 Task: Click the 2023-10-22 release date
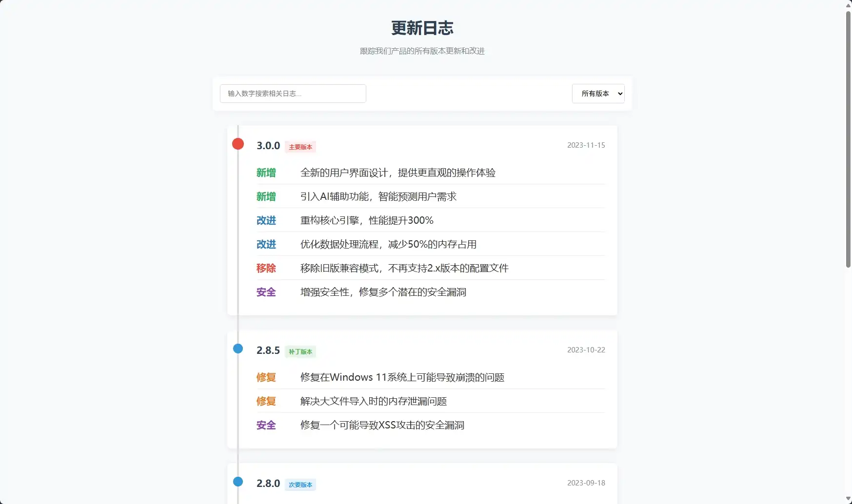tap(586, 350)
